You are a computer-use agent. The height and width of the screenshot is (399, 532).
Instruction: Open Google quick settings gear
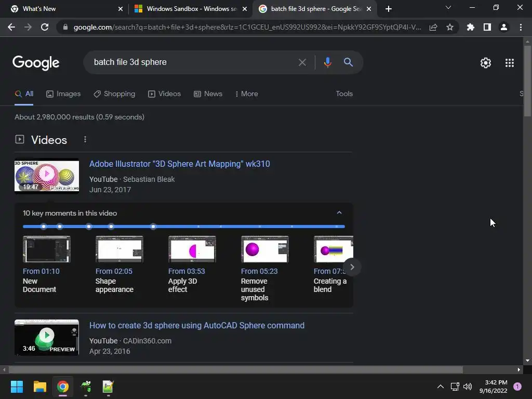coord(486,63)
